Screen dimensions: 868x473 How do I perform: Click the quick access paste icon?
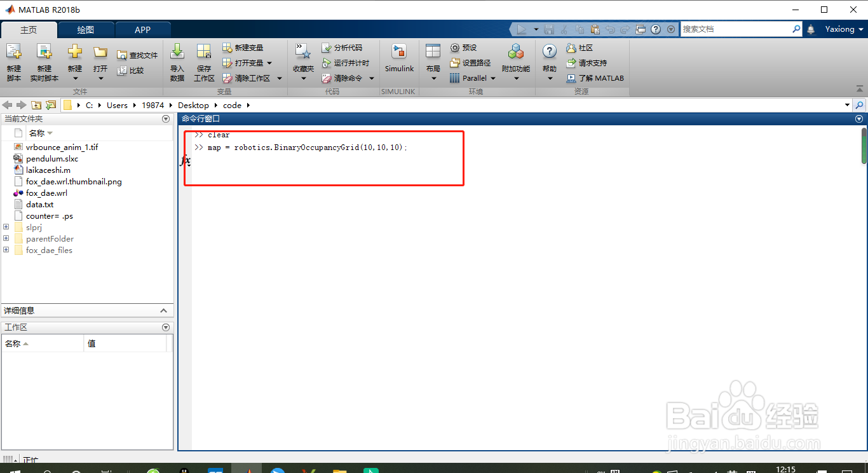595,29
